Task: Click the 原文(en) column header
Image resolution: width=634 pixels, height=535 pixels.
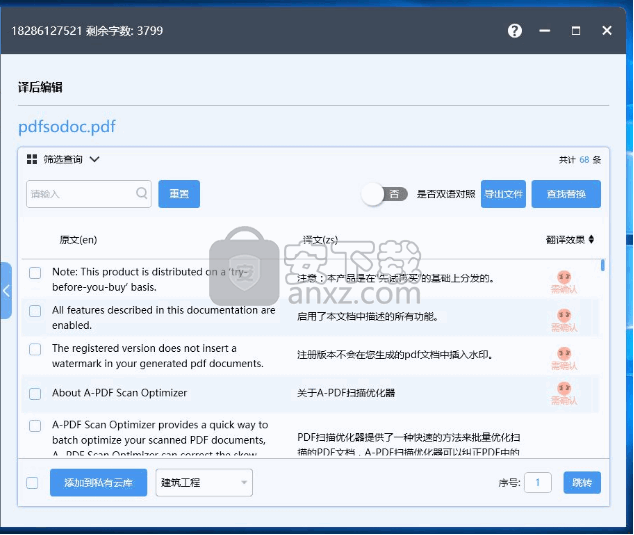Action: [x=78, y=240]
